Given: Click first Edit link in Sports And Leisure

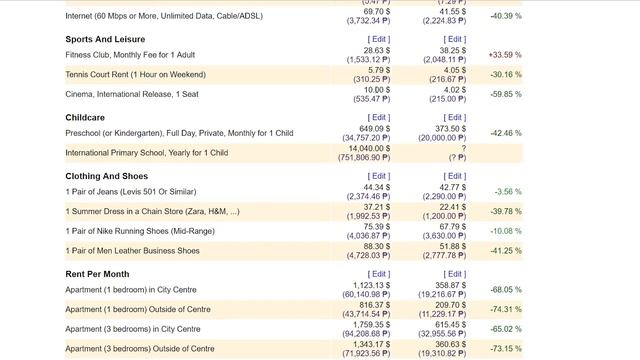Looking at the screenshot, I should [379, 39].
